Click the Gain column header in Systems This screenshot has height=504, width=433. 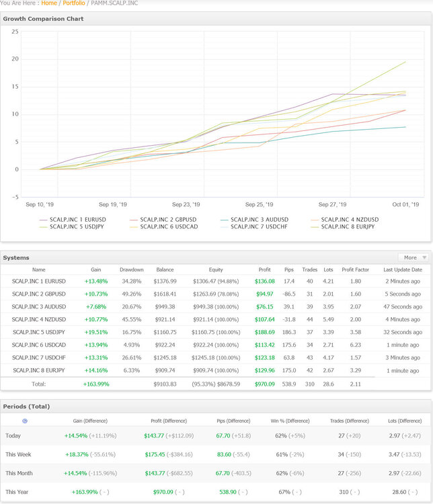tap(96, 269)
